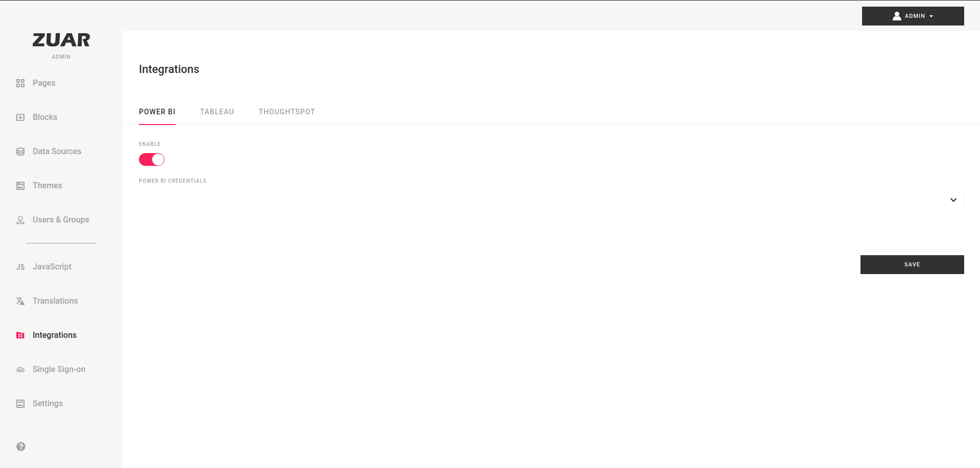This screenshot has width=980, height=468.
Task: Open Single Sign-on section
Action: (x=59, y=369)
